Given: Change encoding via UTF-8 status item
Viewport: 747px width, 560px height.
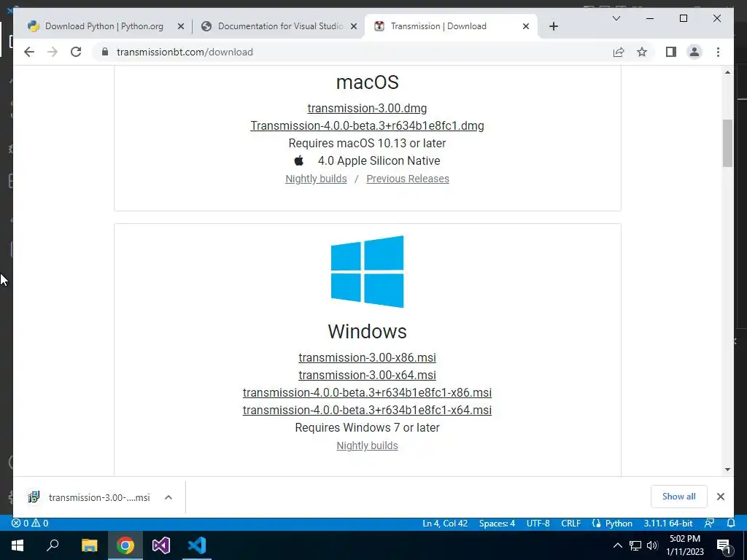Looking at the screenshot, I should tap(538, 524).
